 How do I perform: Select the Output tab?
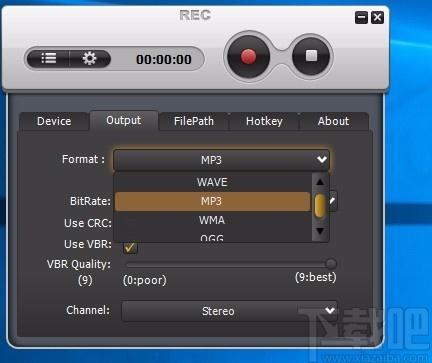[x=124, y=120]
